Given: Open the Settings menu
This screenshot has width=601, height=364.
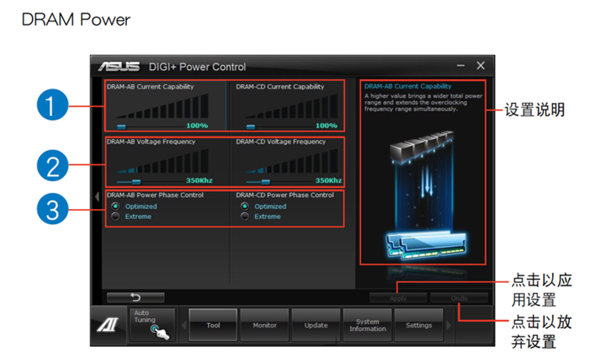Looking at the screenshot, I should click(418, 325).
